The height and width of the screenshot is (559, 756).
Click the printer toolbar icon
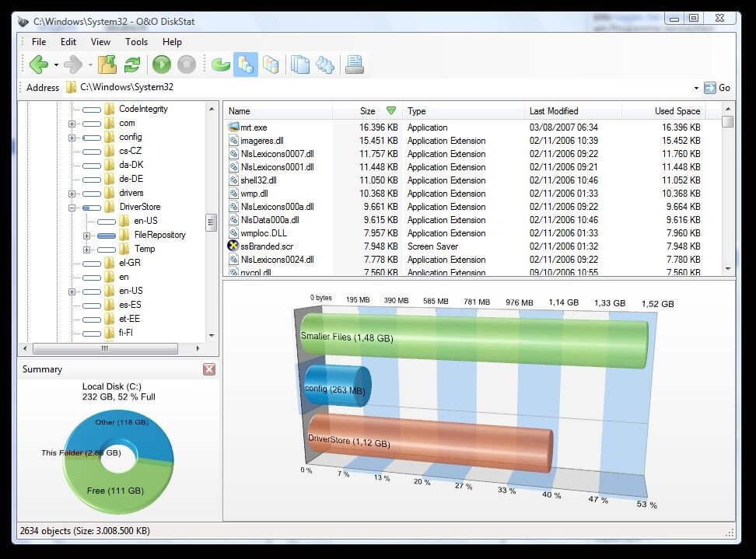pos(355,65)
